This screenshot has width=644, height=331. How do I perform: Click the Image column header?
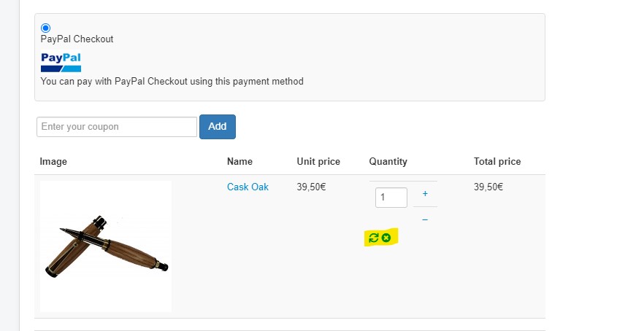coord(53,162)
